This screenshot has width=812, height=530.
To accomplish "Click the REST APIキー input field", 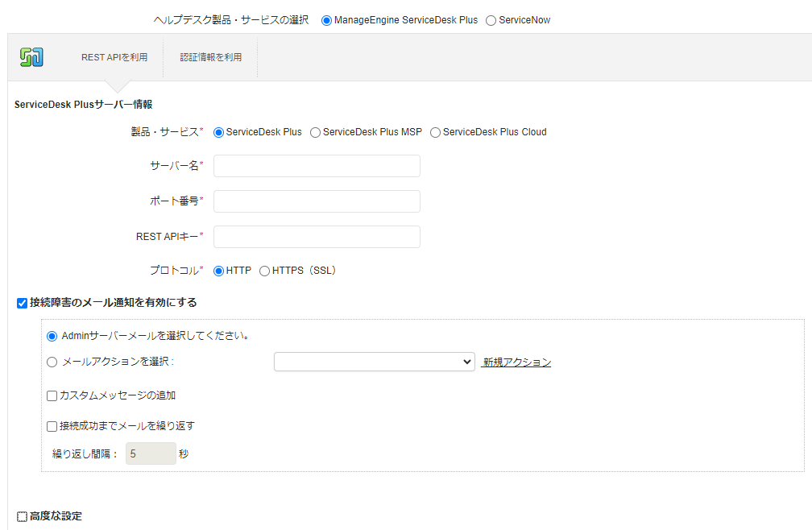I will pos(317,237).
